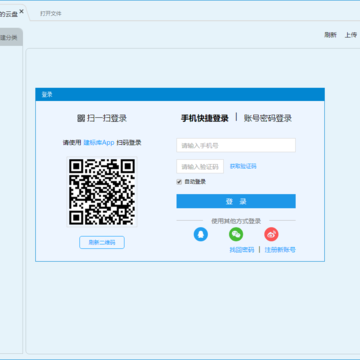Log in with the WeChat icon
This screenshot has width=360, height=360.
[x=236, y=234]
